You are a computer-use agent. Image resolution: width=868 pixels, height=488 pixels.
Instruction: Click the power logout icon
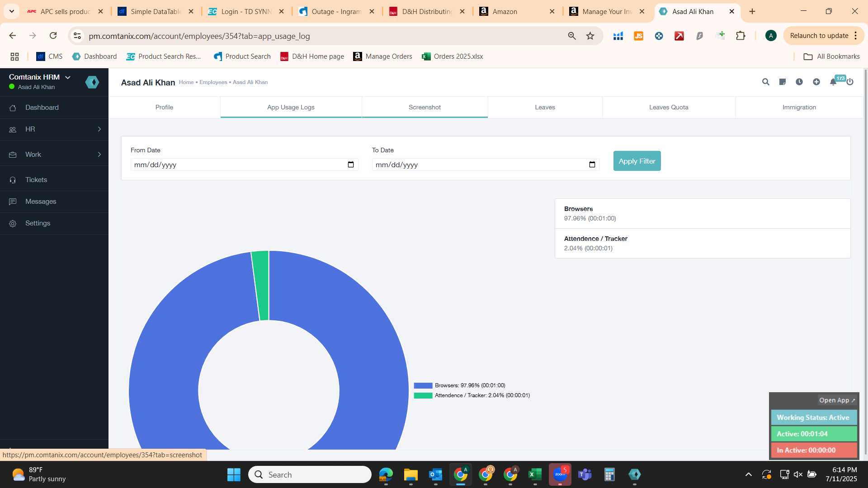850,82
